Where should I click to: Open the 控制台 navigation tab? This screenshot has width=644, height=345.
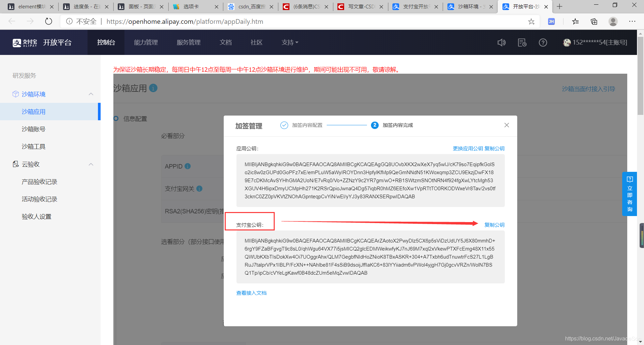tap(106, 42)
